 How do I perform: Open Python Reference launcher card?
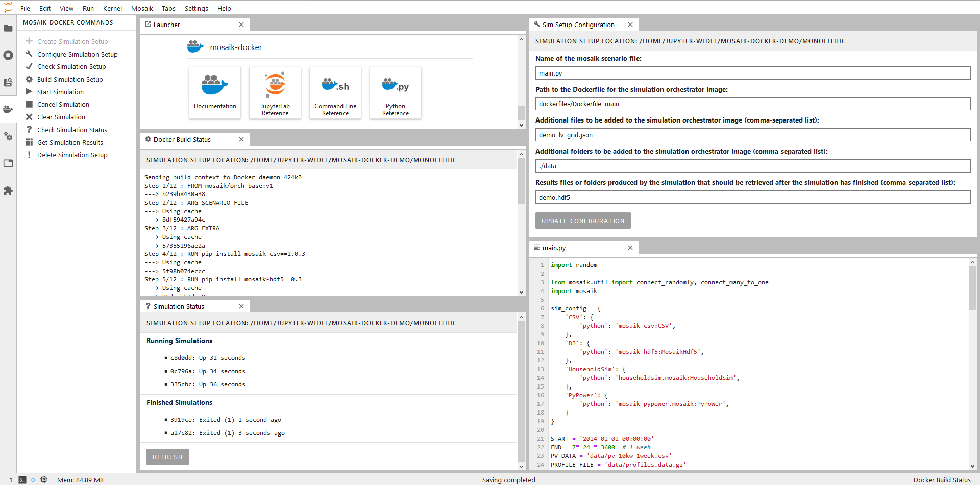coord(396,93)
